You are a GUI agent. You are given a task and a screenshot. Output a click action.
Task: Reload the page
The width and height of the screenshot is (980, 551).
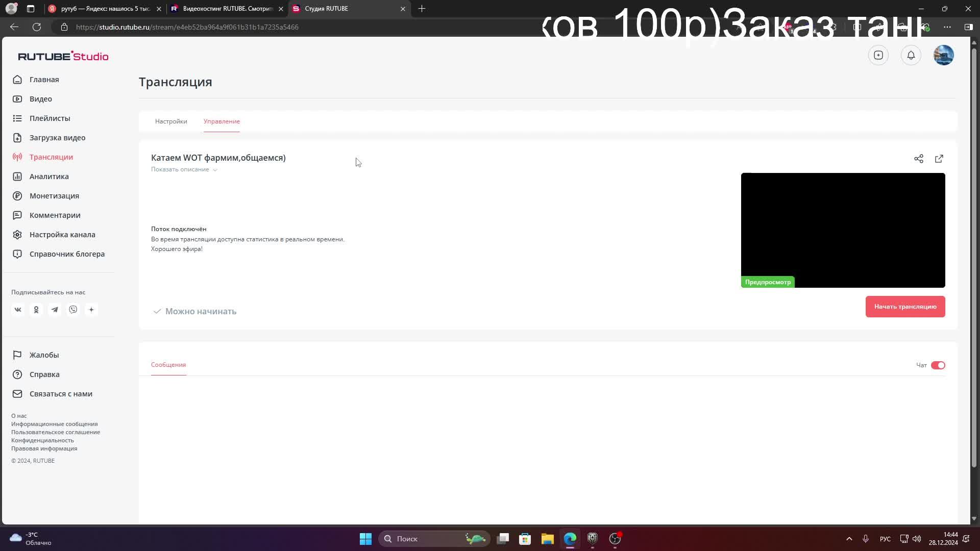click(x=37, y=27)
